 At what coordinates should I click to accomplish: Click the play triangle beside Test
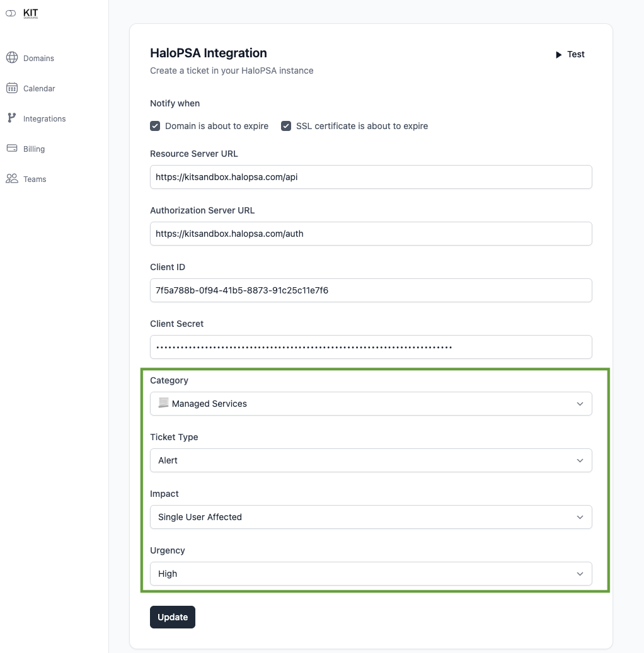coord(558,54)
